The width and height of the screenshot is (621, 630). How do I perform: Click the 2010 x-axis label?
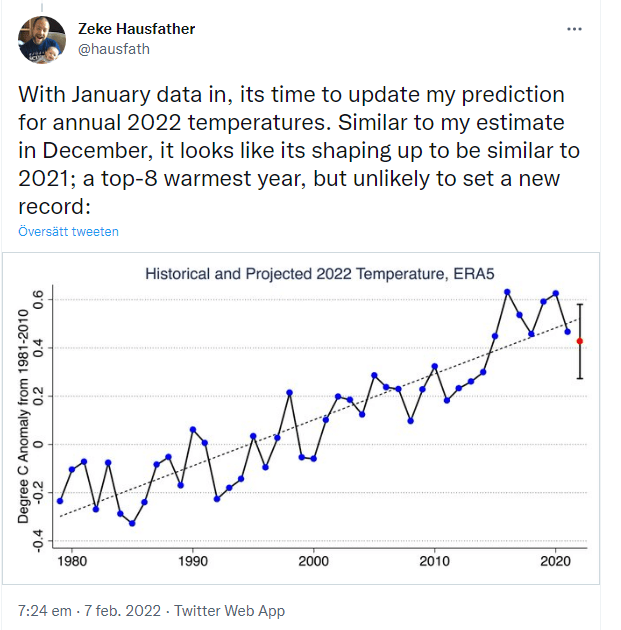pos(435,563)
